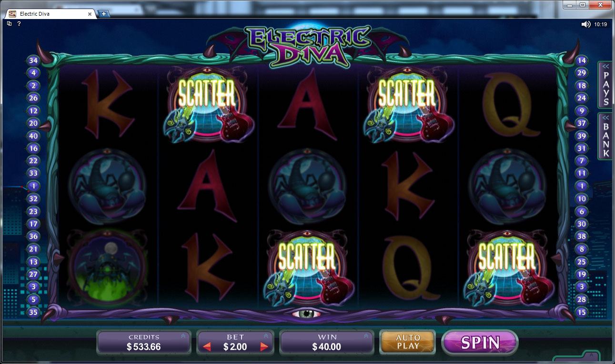
Task: Expand the Bet panel chevron
Action: coord(266,336)
